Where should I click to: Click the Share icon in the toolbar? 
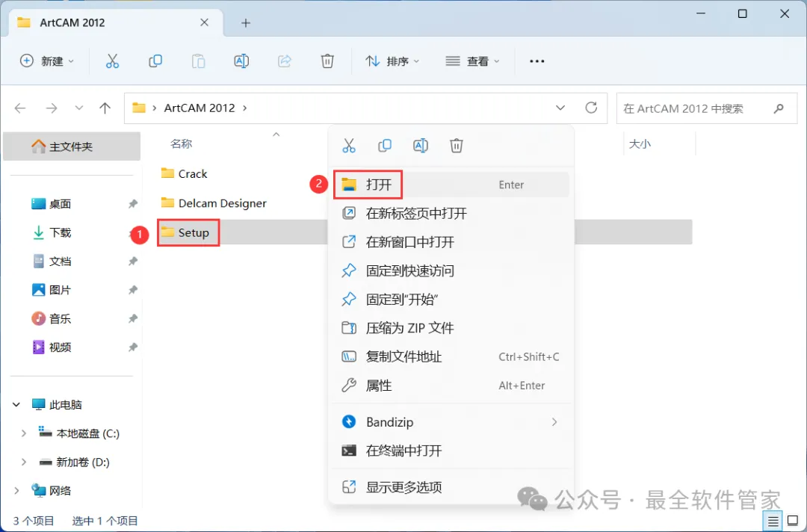tap(285, 61)
